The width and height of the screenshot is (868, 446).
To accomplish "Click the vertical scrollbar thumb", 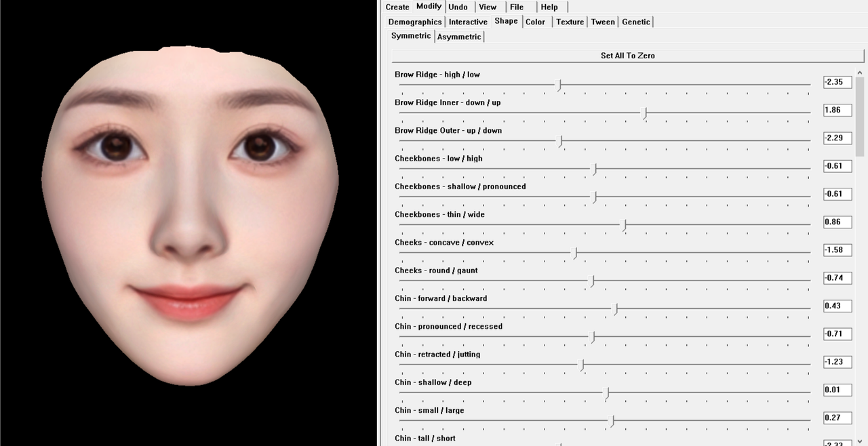I will (860, 117).
